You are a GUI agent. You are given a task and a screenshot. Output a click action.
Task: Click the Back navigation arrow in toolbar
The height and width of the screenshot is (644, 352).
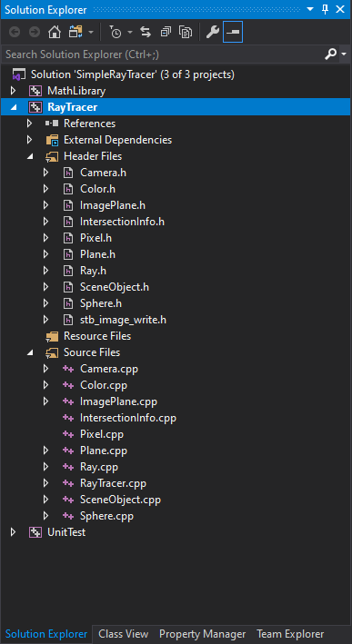pos(15,32)
